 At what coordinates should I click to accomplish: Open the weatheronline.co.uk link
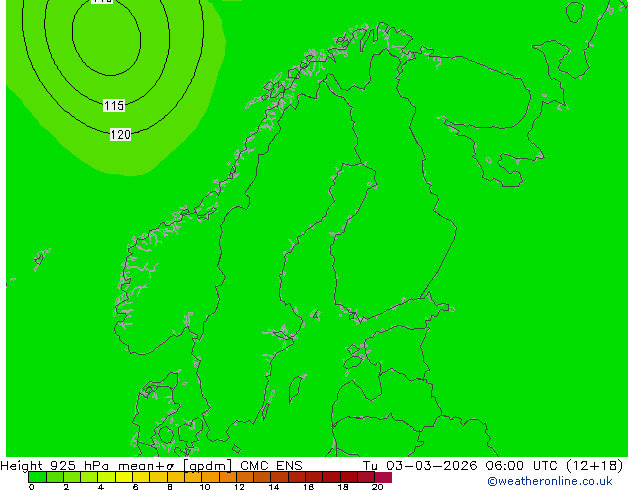pyautogui.click(x=549, y=481)
